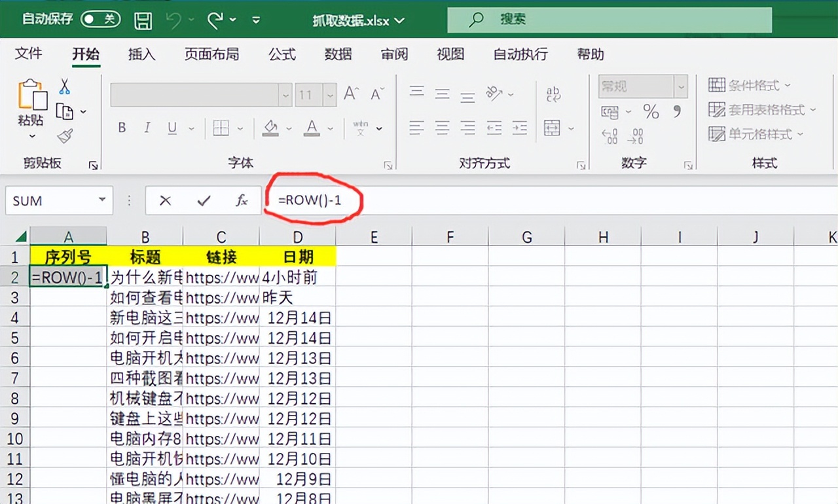Image resolution: width=838 pixels, height=504 pixels.
Task: Open the 文件 tab
Action: pos(29,54)
